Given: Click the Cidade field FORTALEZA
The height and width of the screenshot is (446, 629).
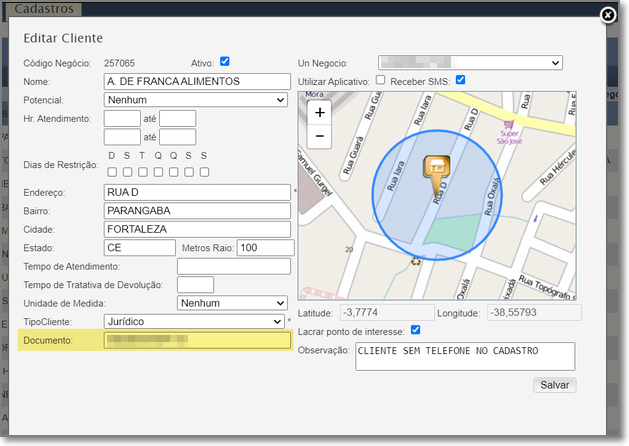Looking at the screenshot, I should click(x=197, y=229).
